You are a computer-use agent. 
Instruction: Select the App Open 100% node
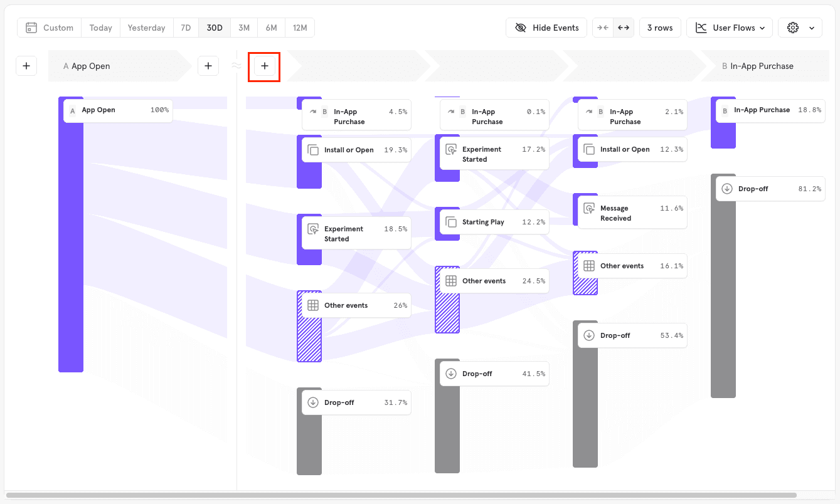(117, 110)
